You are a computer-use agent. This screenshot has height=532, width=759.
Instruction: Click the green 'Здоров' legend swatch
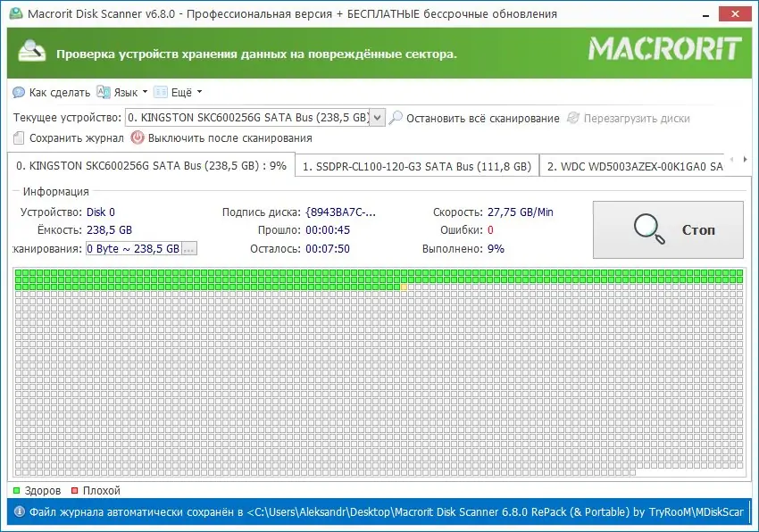point(16,490)
